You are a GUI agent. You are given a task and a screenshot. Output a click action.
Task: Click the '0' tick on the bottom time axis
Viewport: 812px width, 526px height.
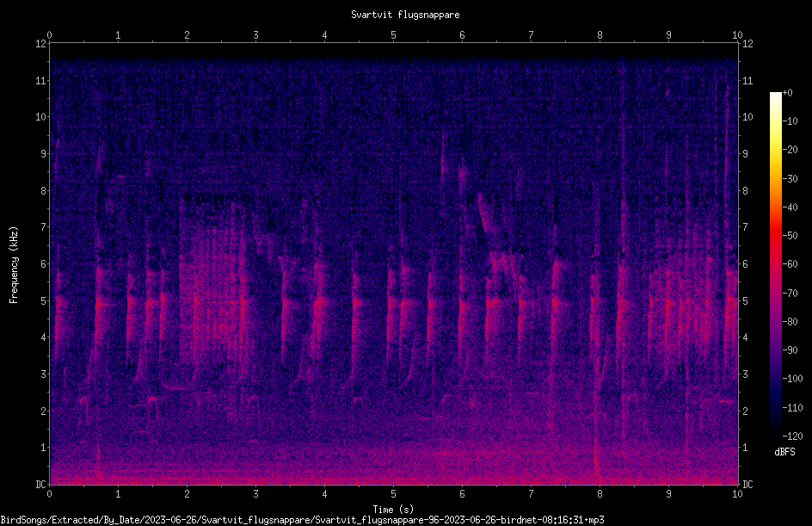point(49,494)
